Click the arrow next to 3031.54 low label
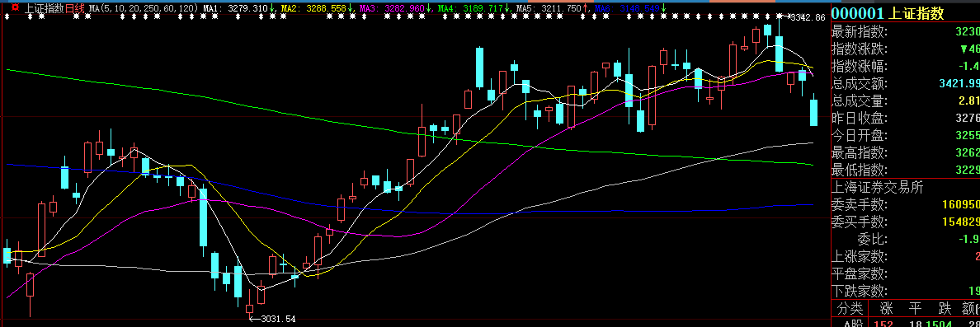This screenshot has height=327, width=980. [x=254, y=319]
